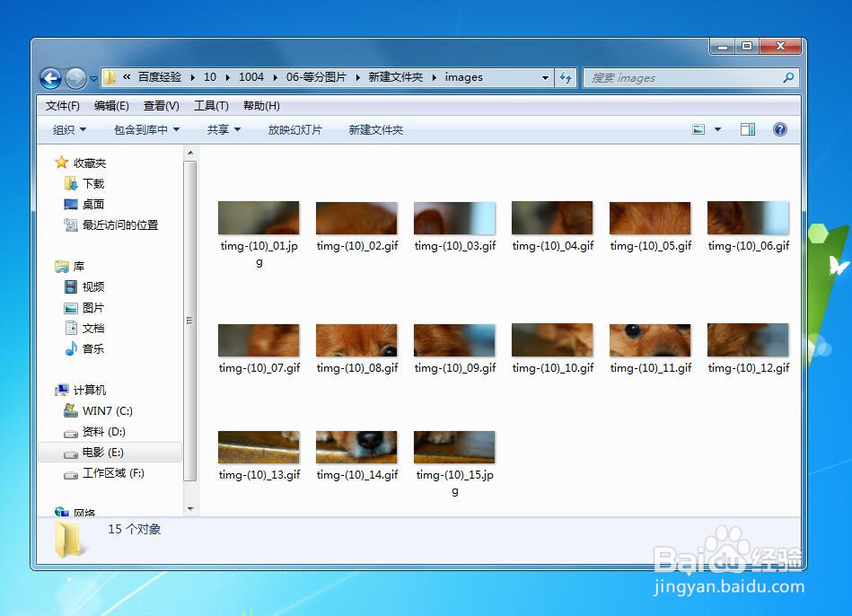Click the images segment in the breadcrumb
The height and width of the screenshot is (616, 852).
(x=463, y=77)
